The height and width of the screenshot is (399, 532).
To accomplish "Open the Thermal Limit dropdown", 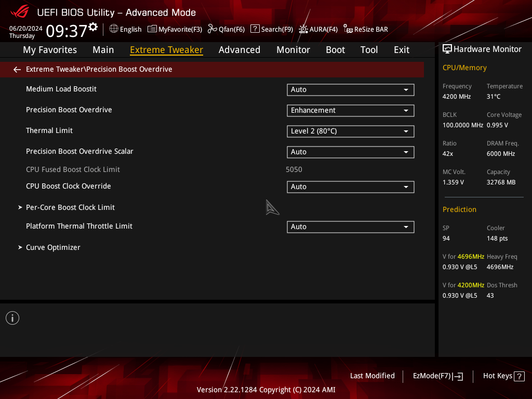I will (351, 131).
